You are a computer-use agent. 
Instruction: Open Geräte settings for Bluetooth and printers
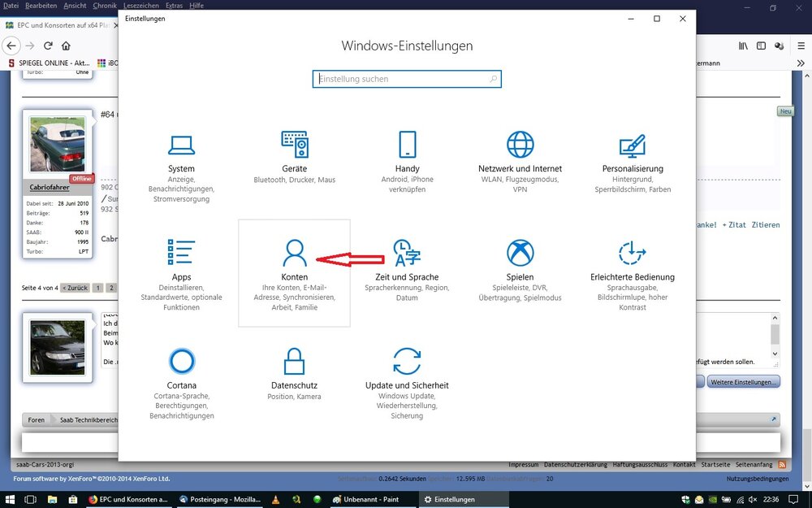point(294,157)
